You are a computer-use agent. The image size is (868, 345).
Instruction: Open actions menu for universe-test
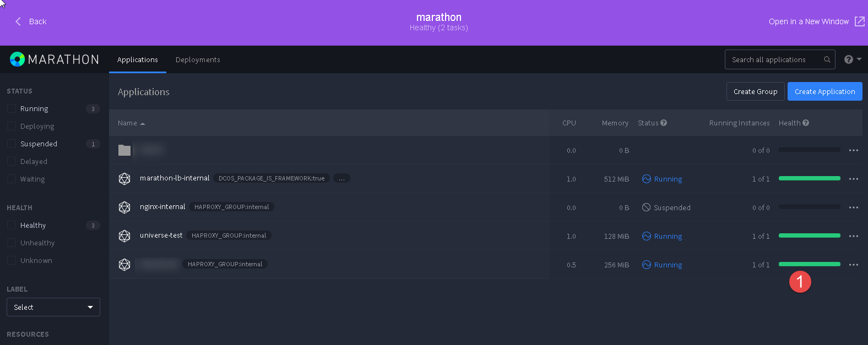click(854, 236)
